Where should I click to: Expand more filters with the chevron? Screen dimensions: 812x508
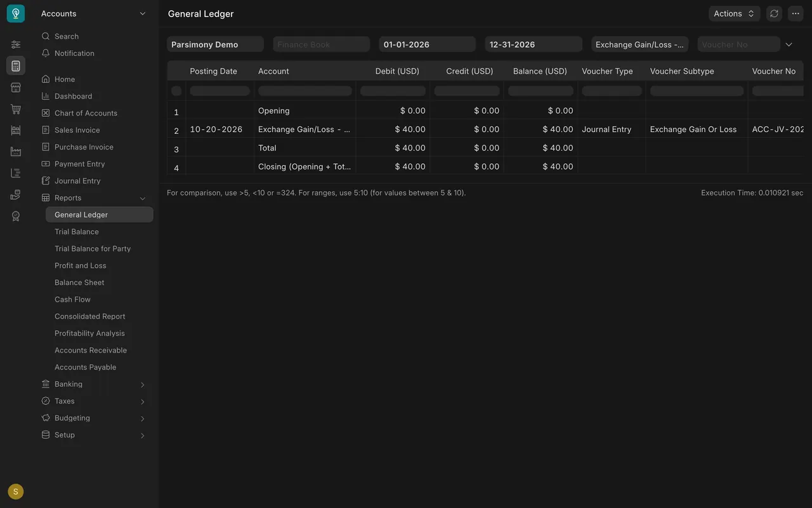[x=789, y=44]
